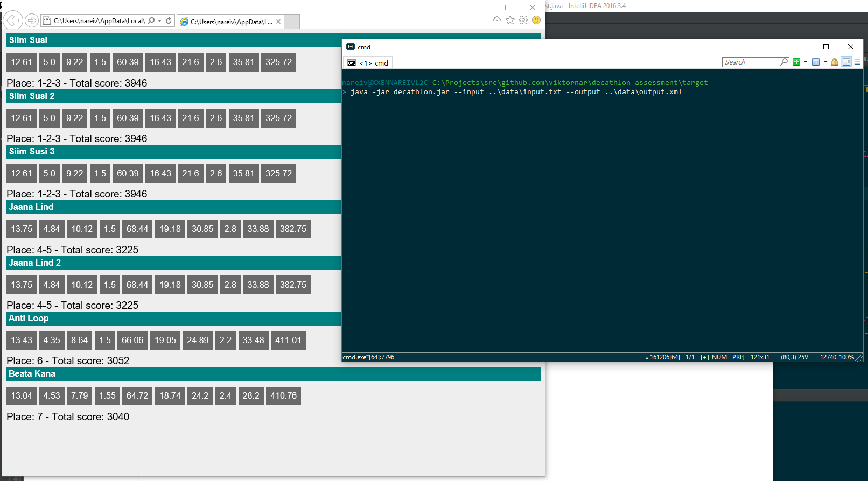Close the IE browser tab
This screenshot has height=481, width=868.
point(278,22)
